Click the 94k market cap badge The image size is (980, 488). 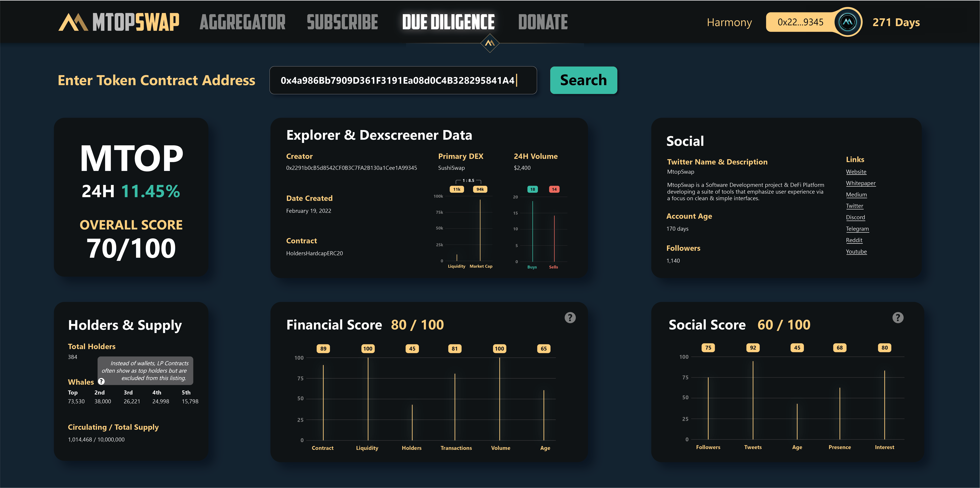click(x=480, y=189)
